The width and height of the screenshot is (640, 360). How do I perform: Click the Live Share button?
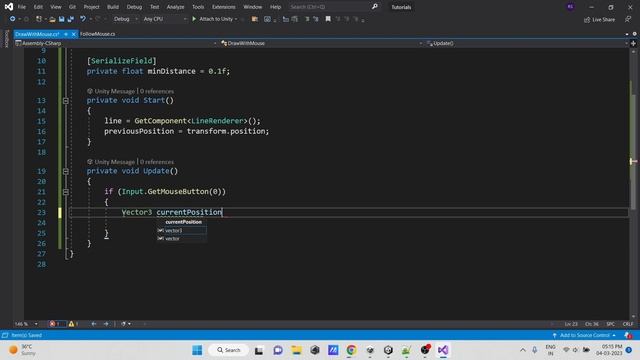tap(599, 19)
